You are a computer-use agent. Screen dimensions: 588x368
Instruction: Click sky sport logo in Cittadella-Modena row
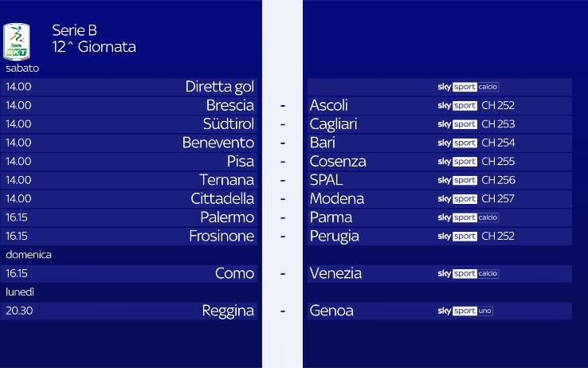pyautogui.click(x=457, y=199)
